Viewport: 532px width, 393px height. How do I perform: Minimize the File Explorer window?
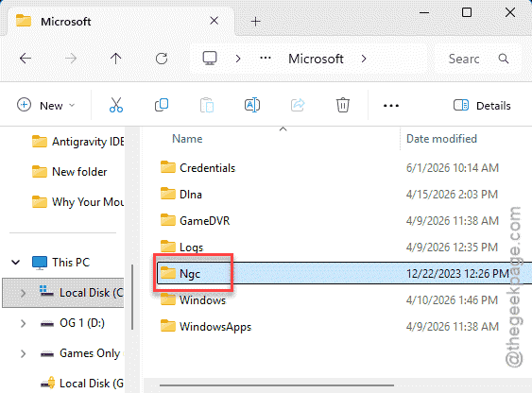(424, 12)
